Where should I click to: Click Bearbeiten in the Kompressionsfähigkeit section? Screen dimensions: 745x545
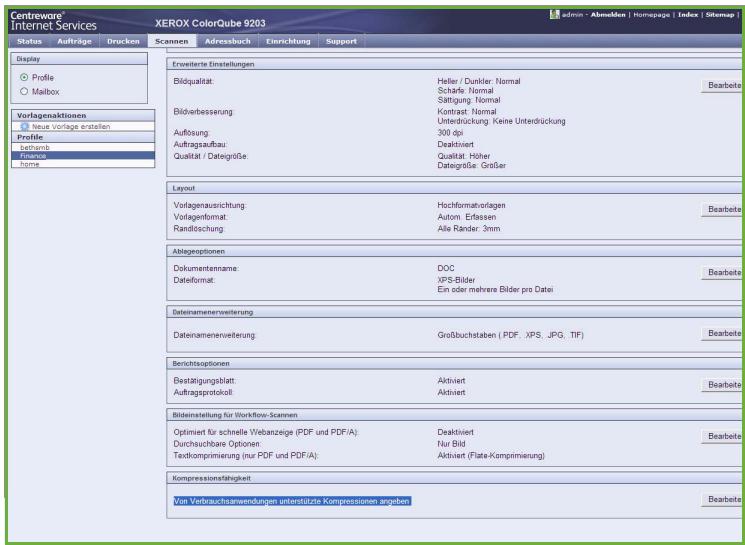(722, 499)
